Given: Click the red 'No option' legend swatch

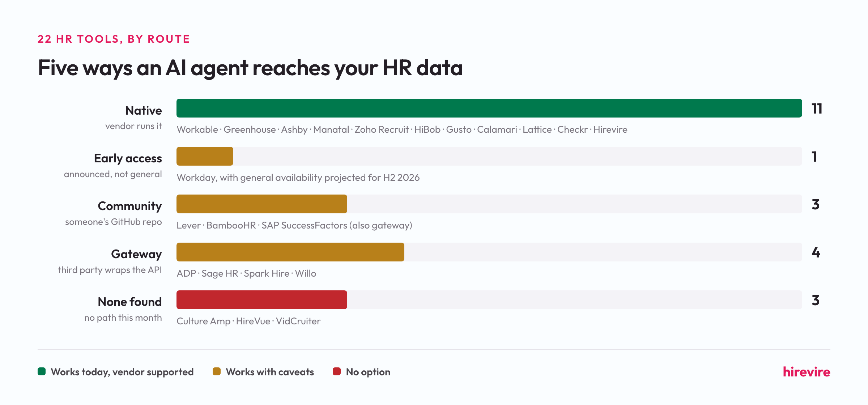Looking at the screenshot, I should [x=337, y=371].
